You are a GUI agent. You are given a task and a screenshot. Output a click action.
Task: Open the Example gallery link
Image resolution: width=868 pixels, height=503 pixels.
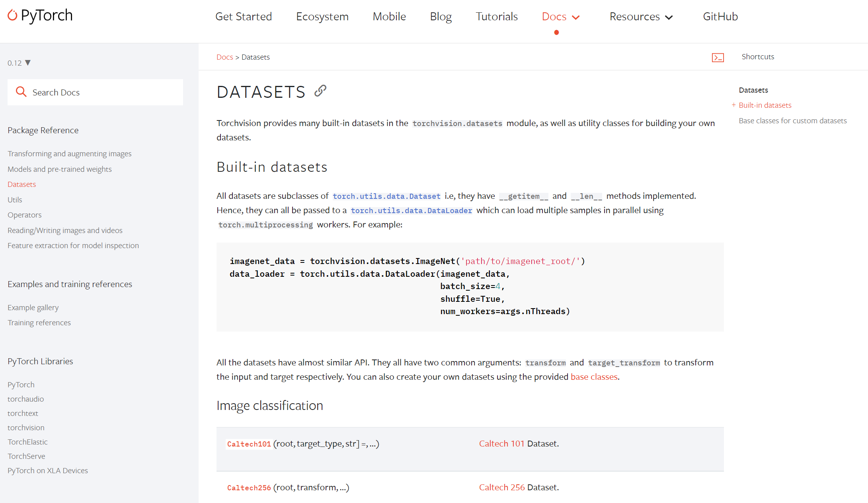coord(33,307)
